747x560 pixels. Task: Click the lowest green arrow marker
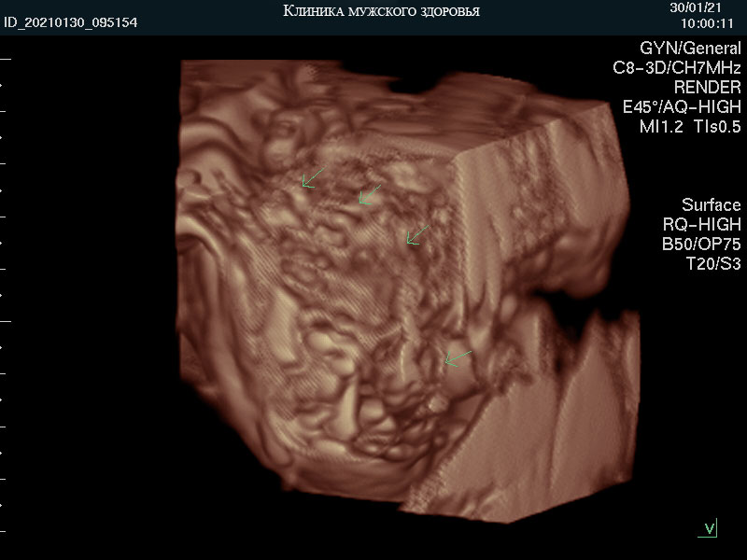[x=458, y=357]
